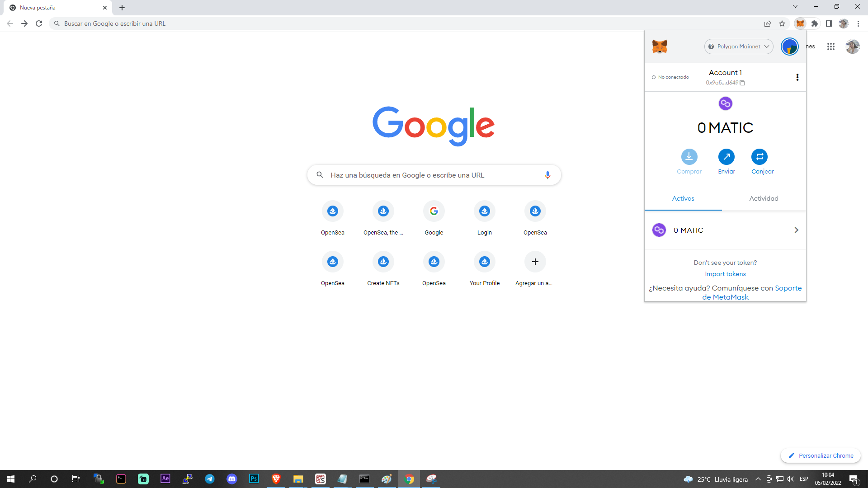Switch to Actividad tab in MetaMask
The image size is (868, 488).
click(x=764, y=198)
